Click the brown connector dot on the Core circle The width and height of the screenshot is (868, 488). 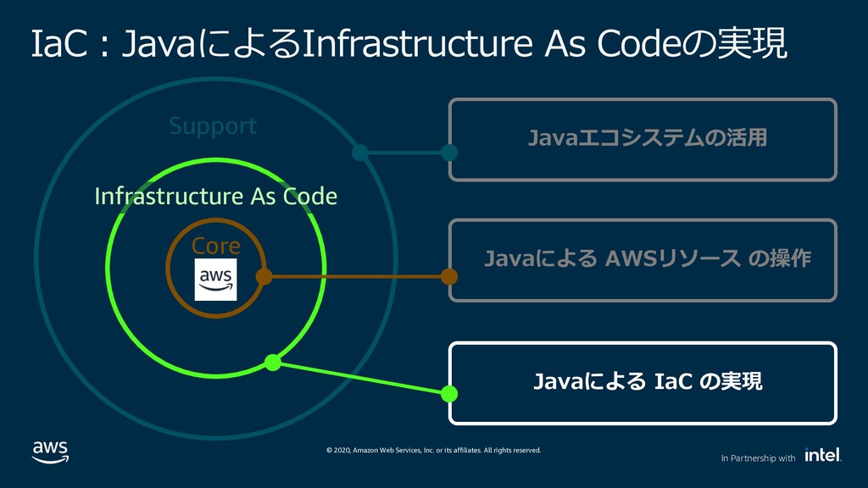264,277
